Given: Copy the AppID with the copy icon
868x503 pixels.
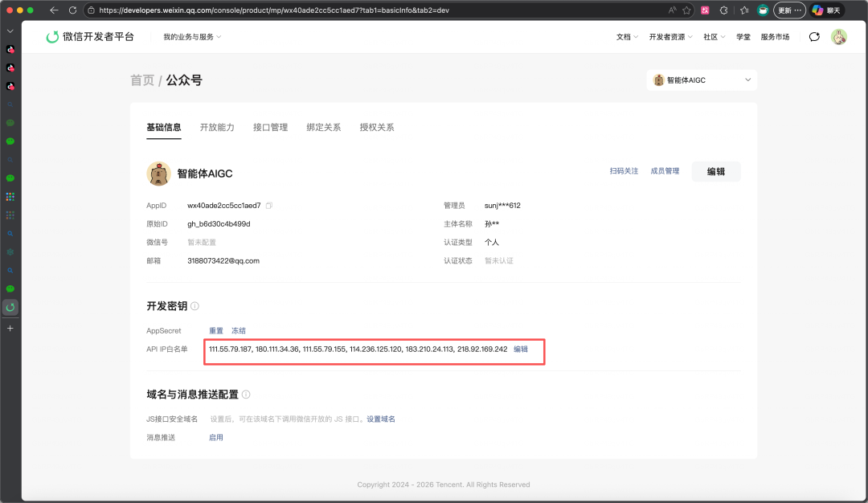Looking at the screenshot, I should [x=269, y=205].
